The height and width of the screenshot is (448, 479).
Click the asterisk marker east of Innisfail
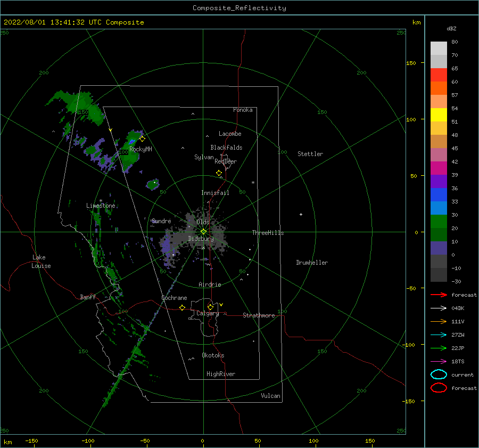(x=253, y=183)
